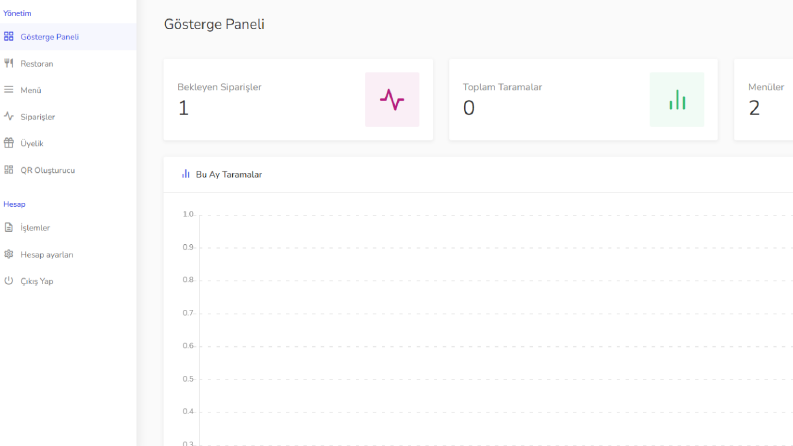Click the Üyelik gift box icon

pos(9,143)
